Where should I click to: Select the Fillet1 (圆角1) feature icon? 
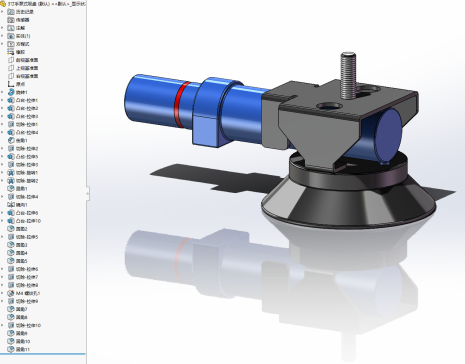pyautogui.click(x=11, y=189)
